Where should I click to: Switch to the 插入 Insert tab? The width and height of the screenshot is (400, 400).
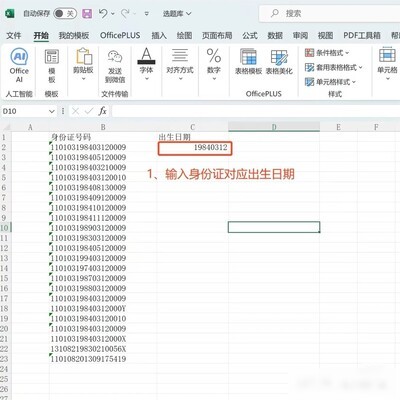[159, 35]
